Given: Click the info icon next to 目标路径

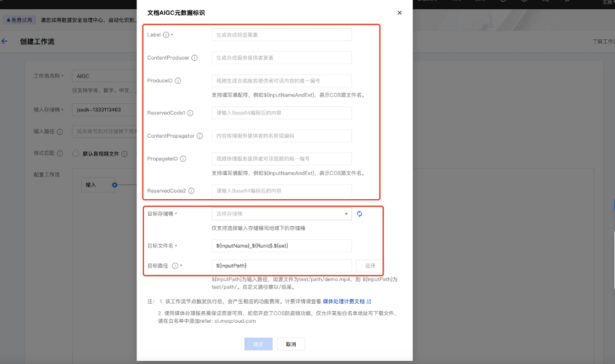Looking at the screenshot, I should click(x=175, y=266).
